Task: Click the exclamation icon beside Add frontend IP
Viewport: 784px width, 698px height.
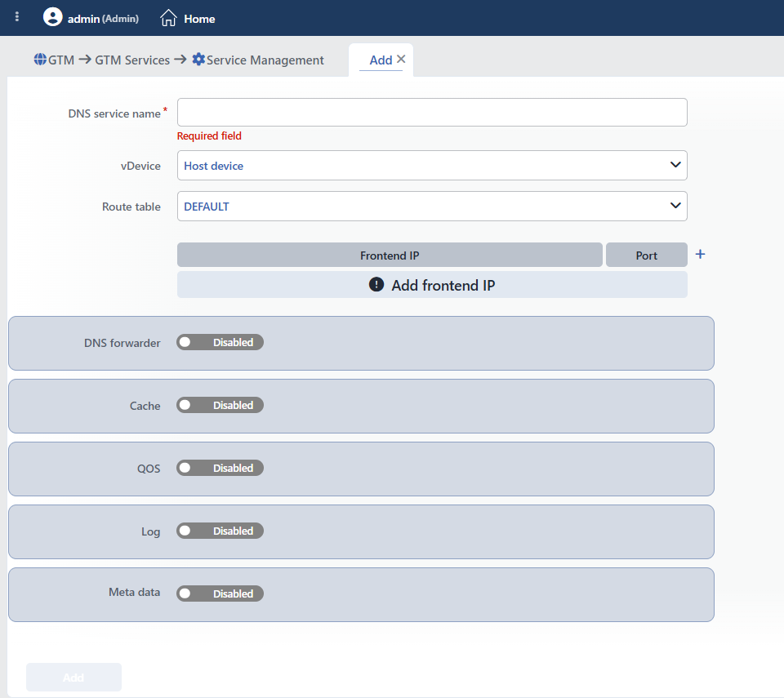Action: pyautogui.click(x=376, y=284)
